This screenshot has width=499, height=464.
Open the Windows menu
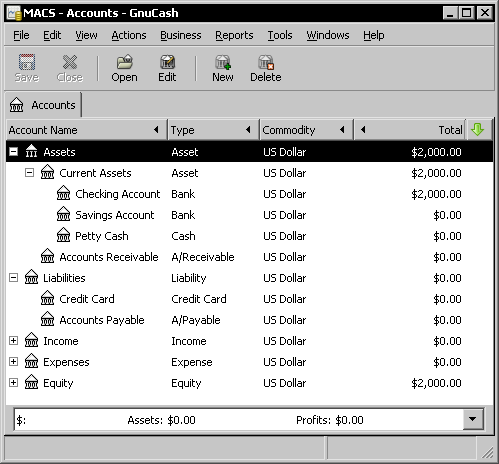(328, 35)
